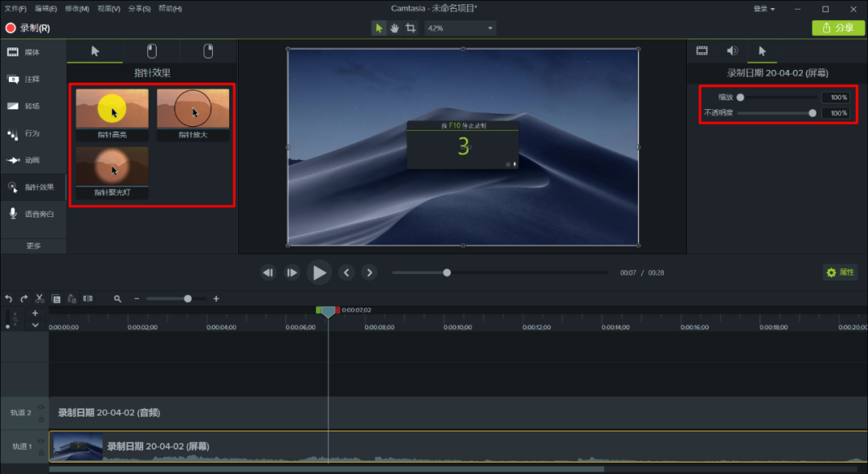This screenshot has height=474, width=868.
Task: Split the clip at the playhead
Action: [88, 299]
